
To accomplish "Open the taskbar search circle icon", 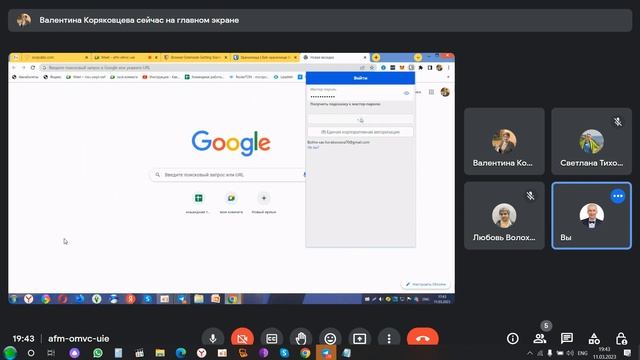I will (x=31, y=353).
